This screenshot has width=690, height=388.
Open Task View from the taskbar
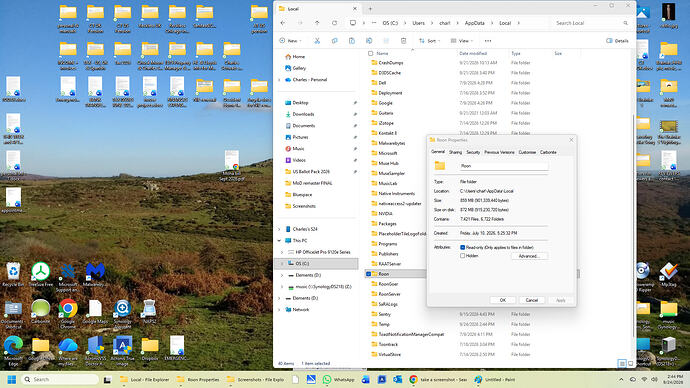point(107,380)
